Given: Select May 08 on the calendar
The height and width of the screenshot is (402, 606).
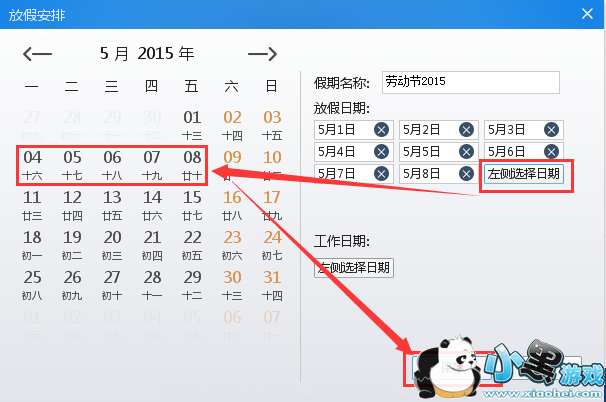Looking at the screenshot, I should click(x=192, y=165).
